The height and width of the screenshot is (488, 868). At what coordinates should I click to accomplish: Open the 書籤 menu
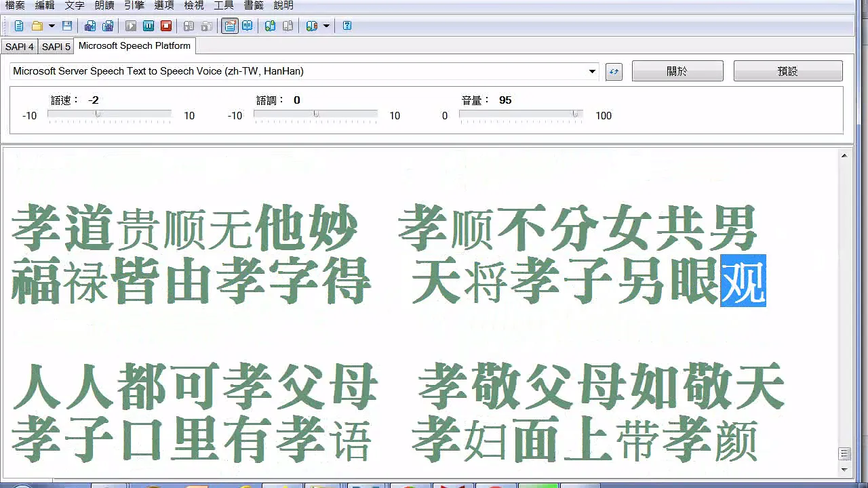coord(254,5)
